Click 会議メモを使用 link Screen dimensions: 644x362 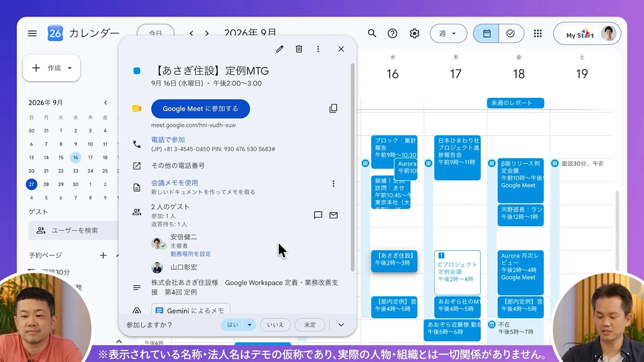point(175,183)
